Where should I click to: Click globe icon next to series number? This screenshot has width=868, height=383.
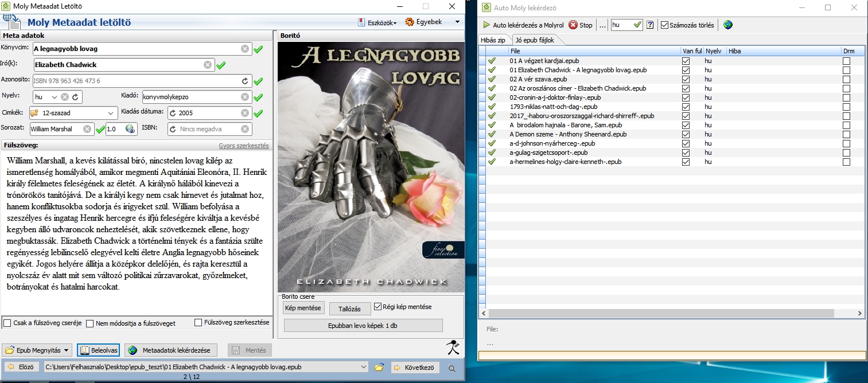130,129
